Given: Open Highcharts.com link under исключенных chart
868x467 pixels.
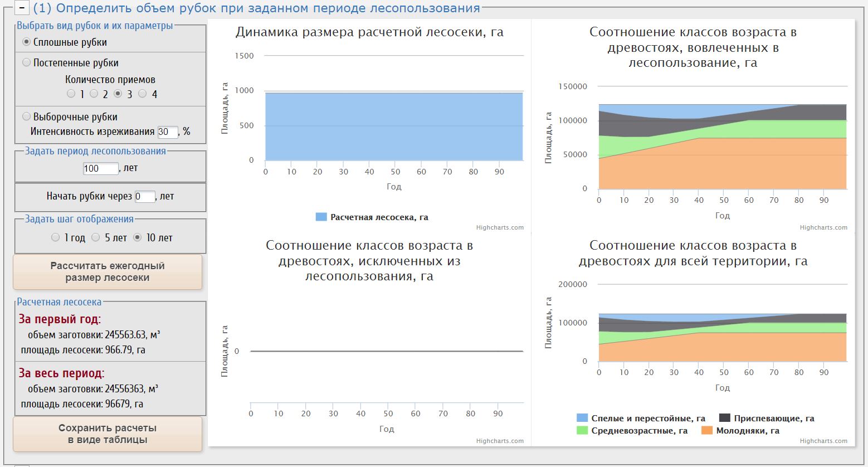Looking at the screenshot, I should [x=500, y=441].
